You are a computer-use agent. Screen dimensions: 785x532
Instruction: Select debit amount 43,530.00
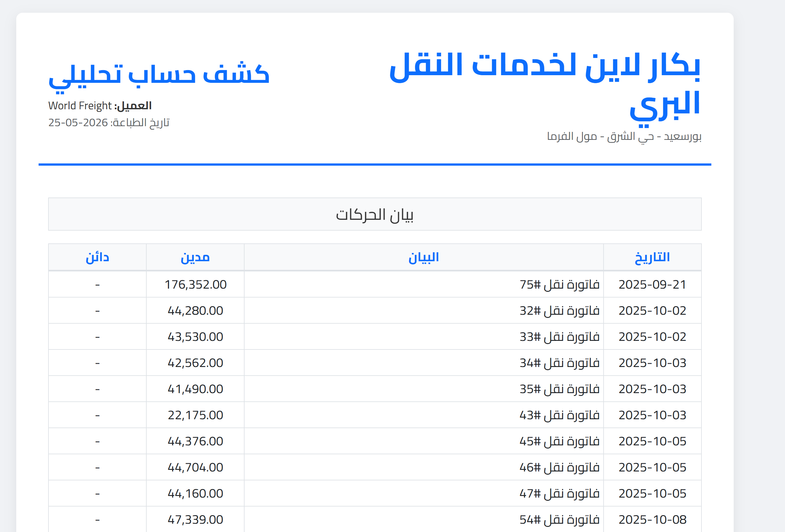[x=195, y=337]
